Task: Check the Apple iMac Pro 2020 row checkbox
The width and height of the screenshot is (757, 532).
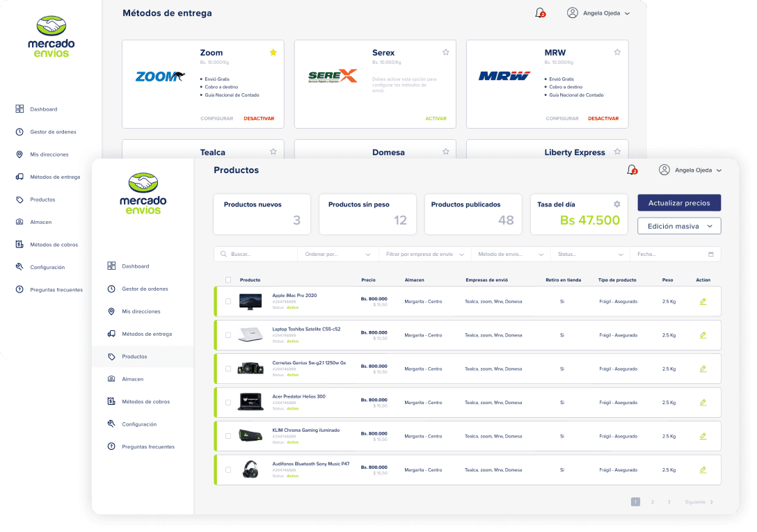Action: click(x=228, y=301)
